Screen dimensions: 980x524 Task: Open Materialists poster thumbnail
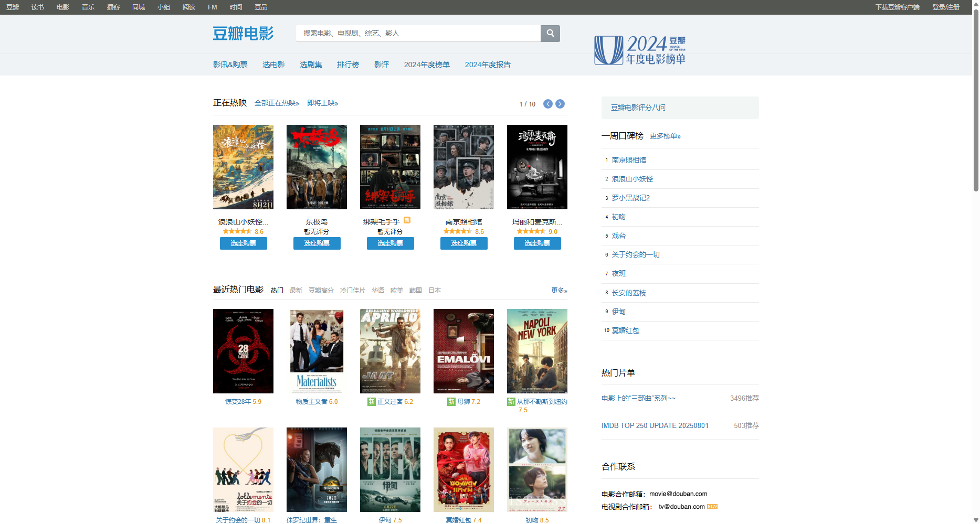tap(317, 351)
